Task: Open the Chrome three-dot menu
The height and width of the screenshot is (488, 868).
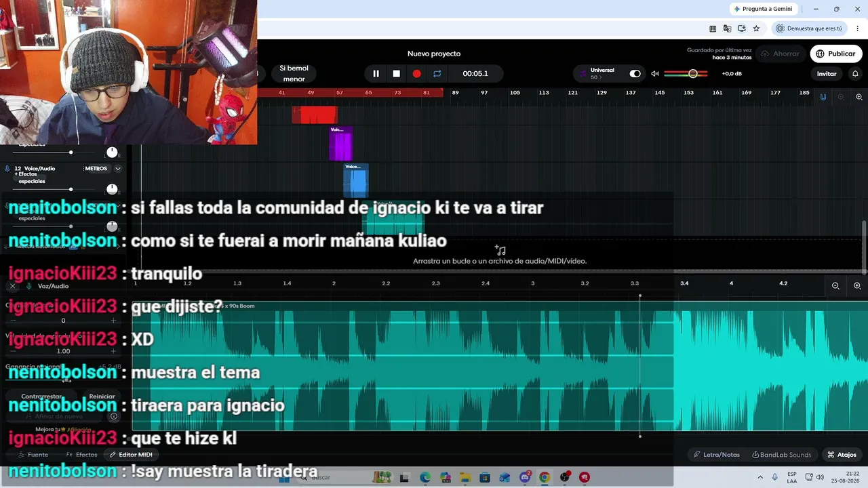Action: pyautogui.click(x=858, y=28)
